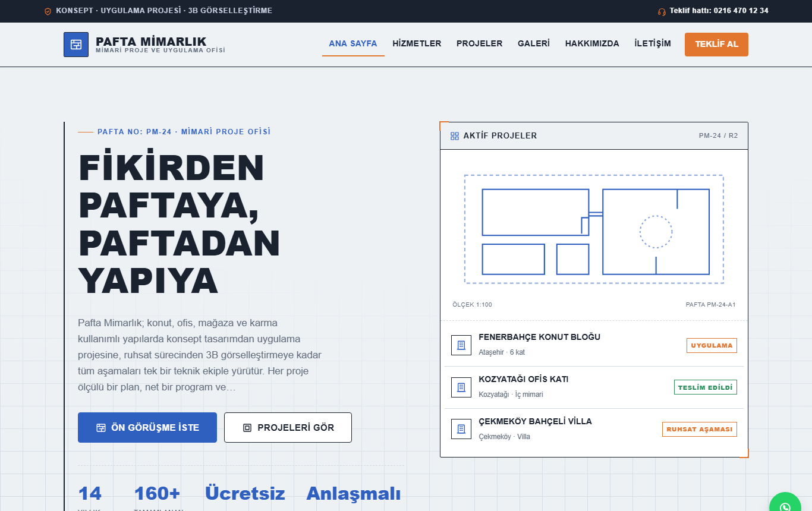The width and height of the screenshot is (812, 511).
Task: Click the top bar Konsept · Uygulama Projesi text
Action: click(164, 11)
